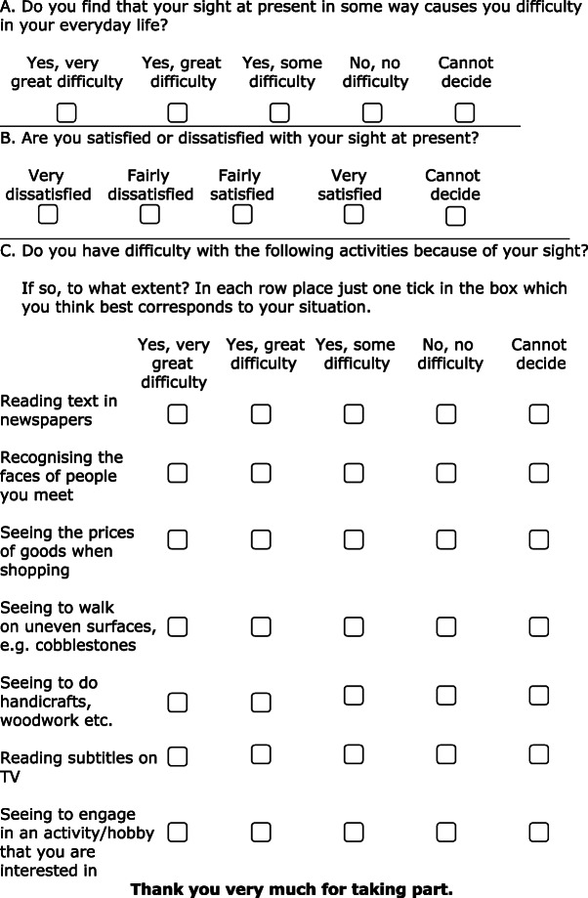Select 'Yes, some difficulty' for question A

pyautogui.click(x=279, y=112)
